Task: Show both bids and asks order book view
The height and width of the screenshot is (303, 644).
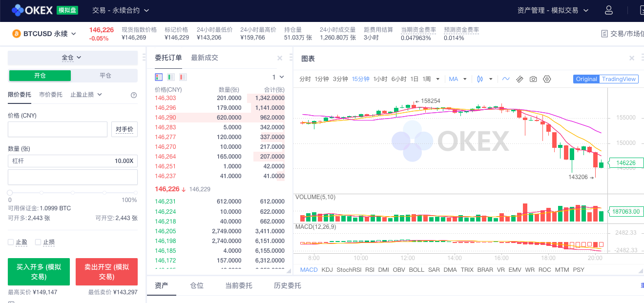Action: click(x=159, y=77)
